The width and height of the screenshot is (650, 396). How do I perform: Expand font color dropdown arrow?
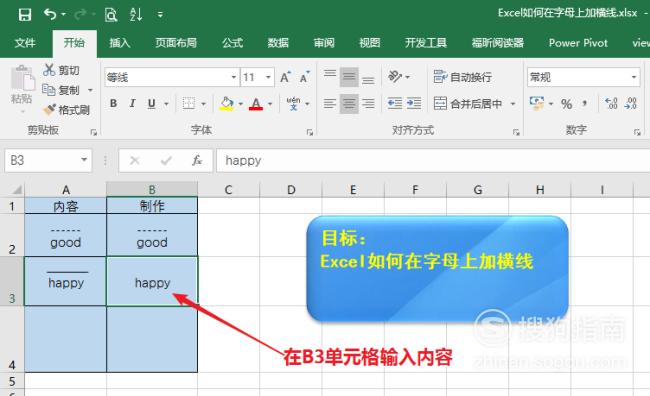(x=270, y=104)
